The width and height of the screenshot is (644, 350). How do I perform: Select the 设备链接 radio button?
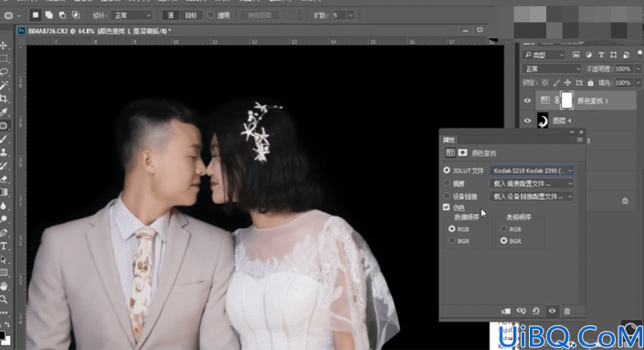click(x=447, y=196)
